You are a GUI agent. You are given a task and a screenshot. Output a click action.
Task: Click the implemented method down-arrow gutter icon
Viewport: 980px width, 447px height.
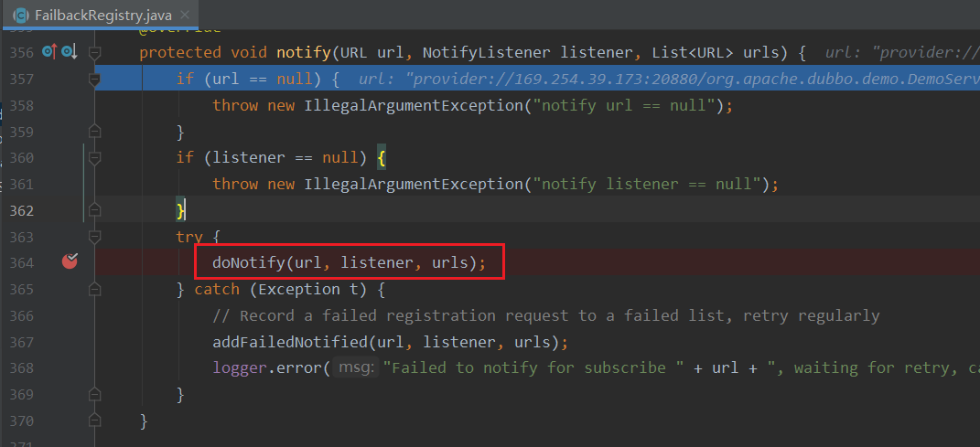[x=69, y=52]
